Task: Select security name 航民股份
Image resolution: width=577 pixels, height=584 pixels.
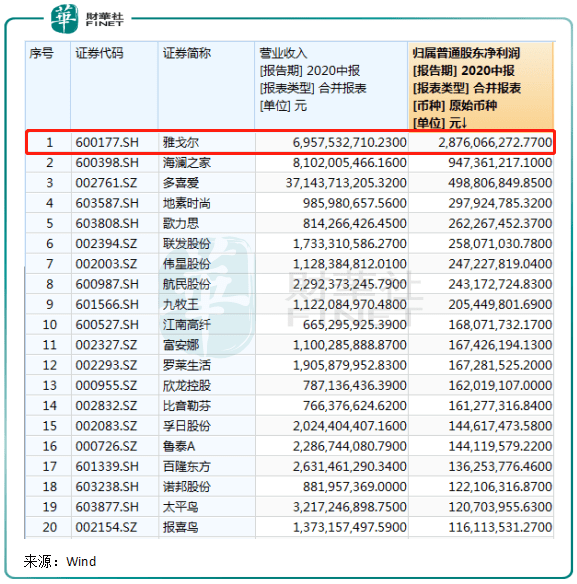Action: coord(187,284)
